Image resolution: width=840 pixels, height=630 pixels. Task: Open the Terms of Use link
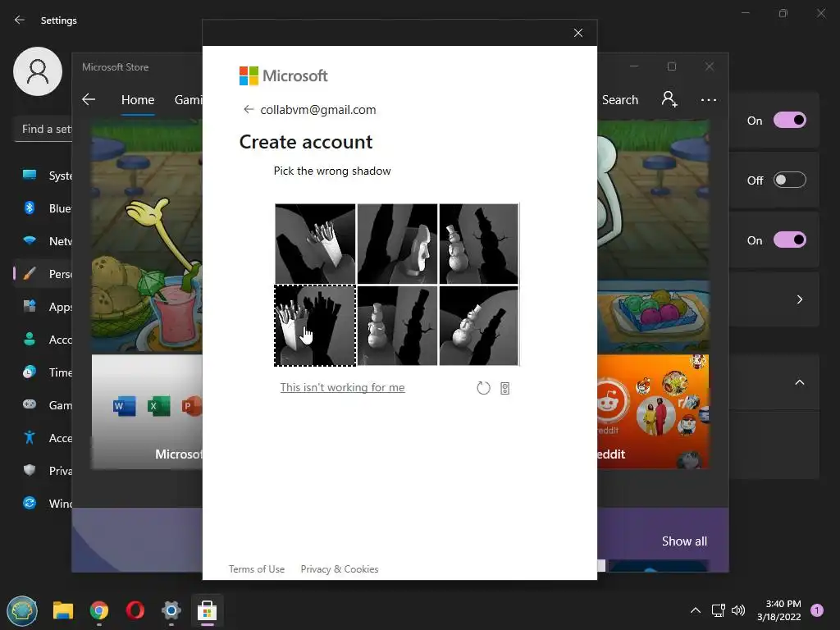click(257, 569)
